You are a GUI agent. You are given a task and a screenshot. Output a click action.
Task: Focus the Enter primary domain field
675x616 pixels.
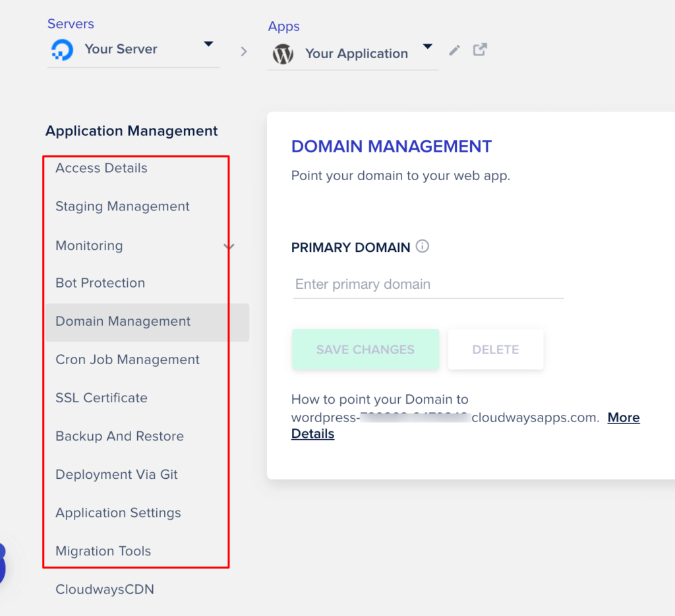428,284
